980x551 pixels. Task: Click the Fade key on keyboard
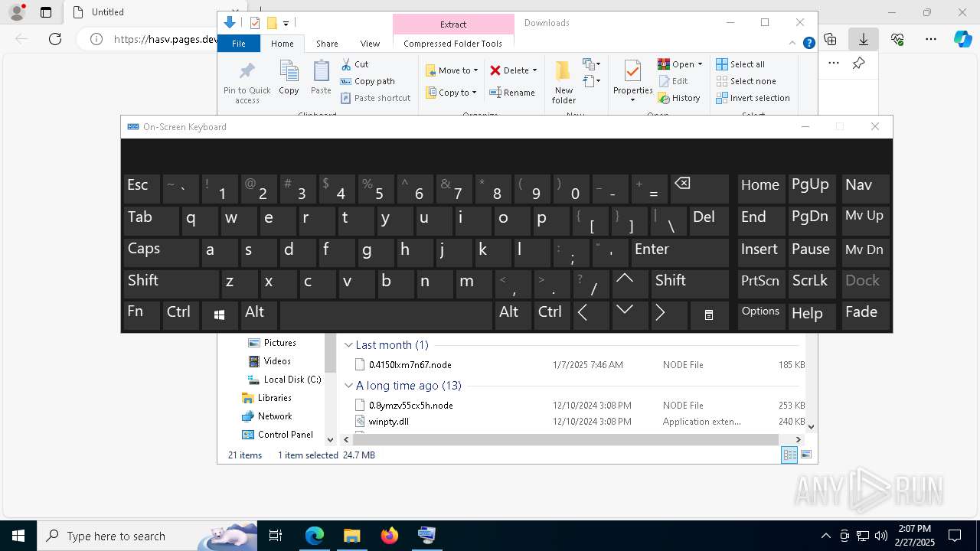(x=866, y=315)
